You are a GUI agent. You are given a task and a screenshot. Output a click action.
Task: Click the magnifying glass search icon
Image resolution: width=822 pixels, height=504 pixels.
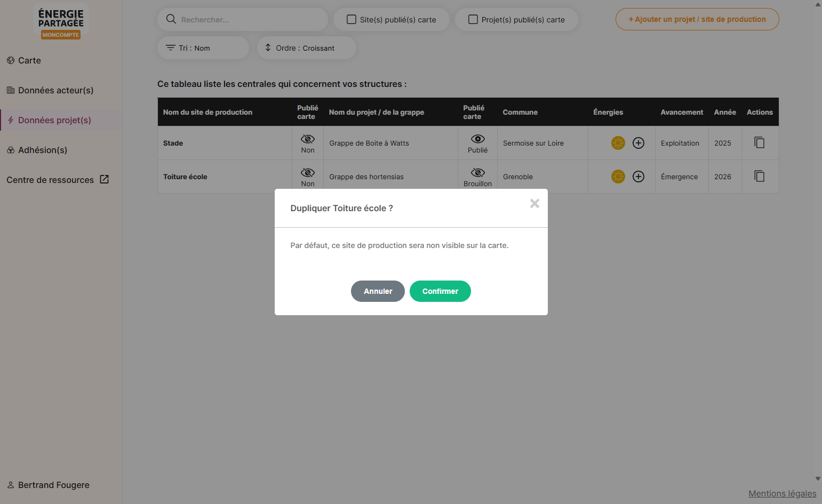[x=171, y=19]
